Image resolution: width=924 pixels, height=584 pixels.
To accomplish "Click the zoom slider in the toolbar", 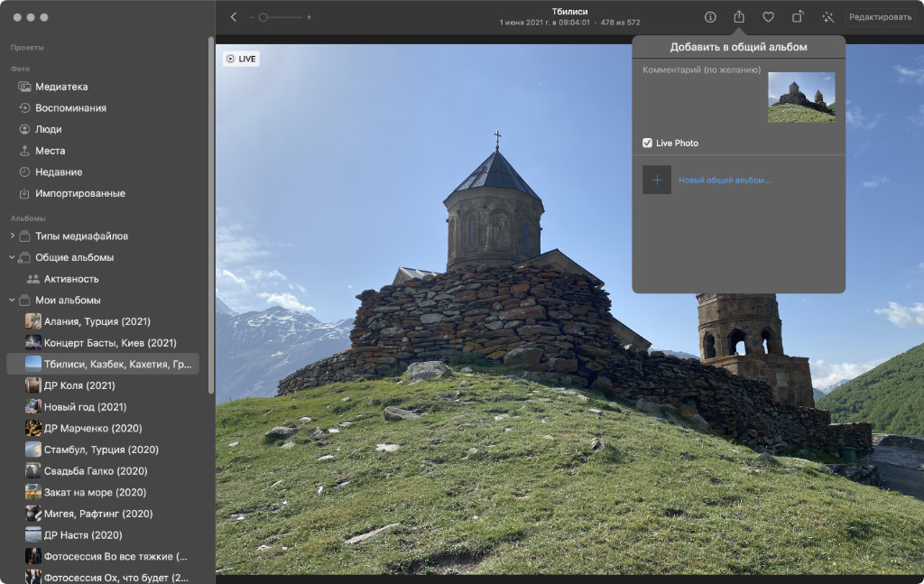I will pos(280,17).
